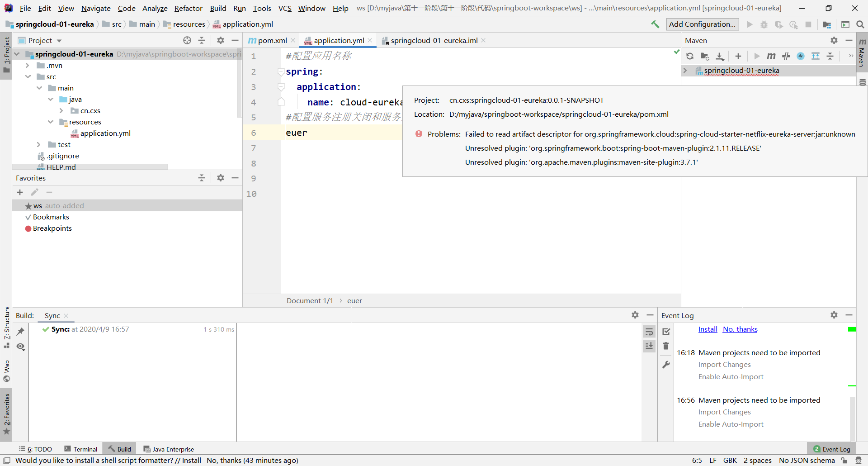Click line 6 editor text euer
This screenshot has height=466, width=868.
click(297, 133)
